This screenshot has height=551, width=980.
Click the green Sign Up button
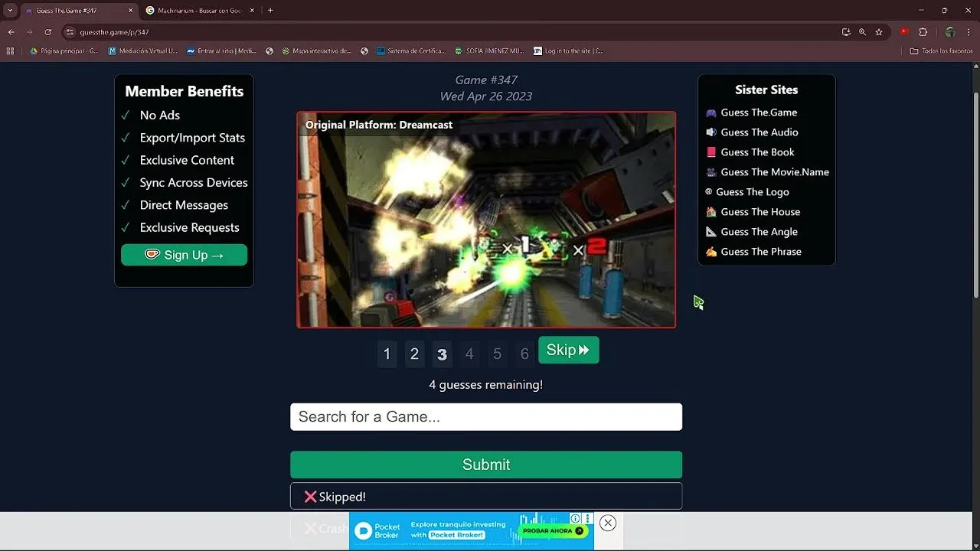coord(184,255)
